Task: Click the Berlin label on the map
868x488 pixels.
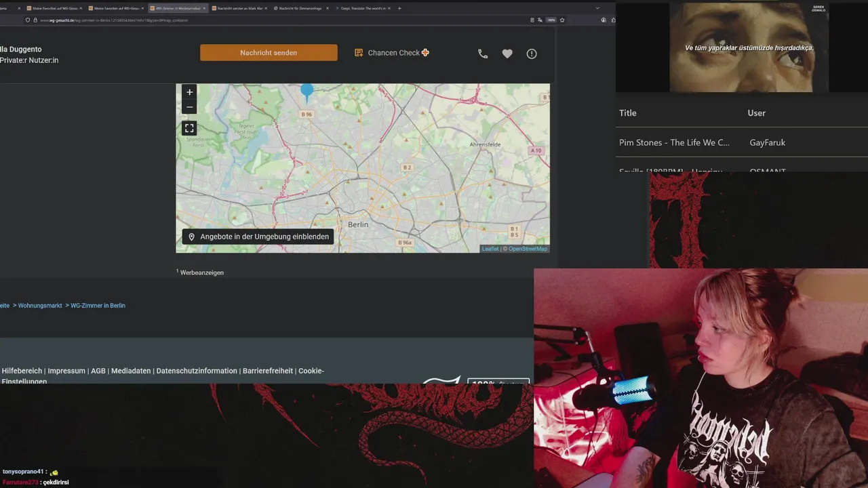Action: coord(358,224)
